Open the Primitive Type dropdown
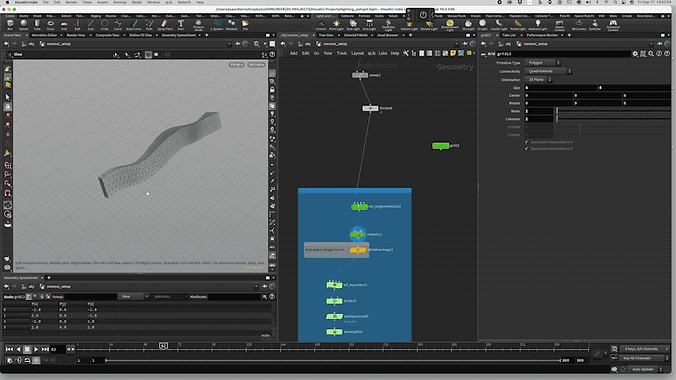 (542, 63)
